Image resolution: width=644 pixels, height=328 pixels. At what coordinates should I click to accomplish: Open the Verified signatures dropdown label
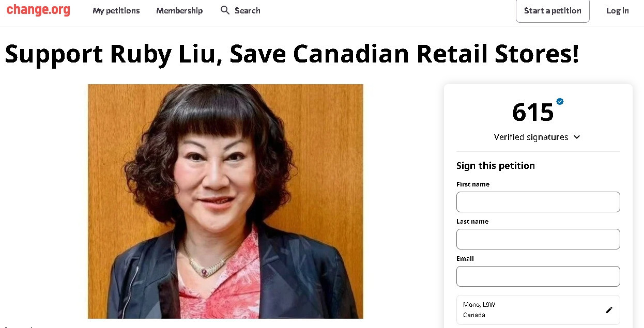(x=531, y=137)
